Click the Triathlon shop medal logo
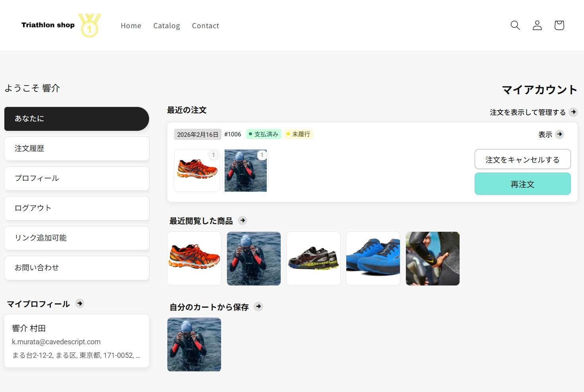Image resolution: width=584 pixels, height=392 pixels. coord(61,25)
